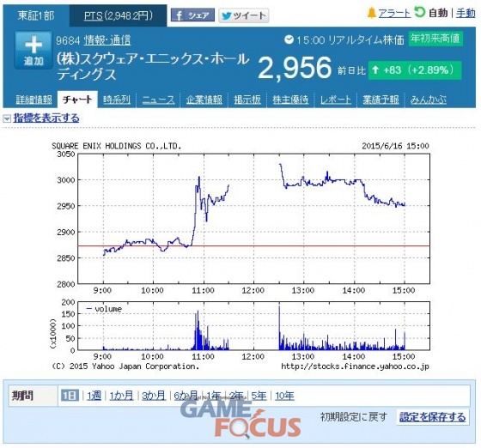Select the 1週 chart period
This screenshot has height=448, width=481.
(94, 396)
